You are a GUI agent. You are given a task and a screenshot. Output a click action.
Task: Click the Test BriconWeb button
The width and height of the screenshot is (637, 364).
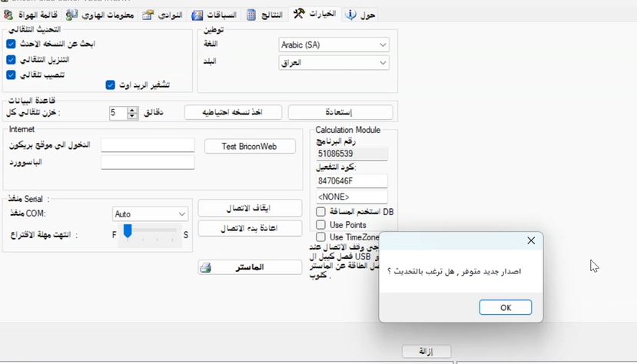coord(248,146)
